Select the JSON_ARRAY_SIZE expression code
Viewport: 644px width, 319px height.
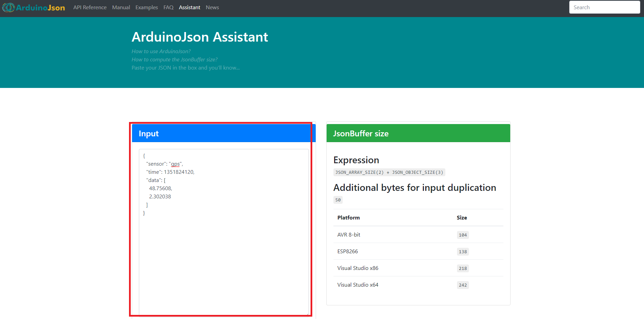pyautogui.click(x=389, y=172)
